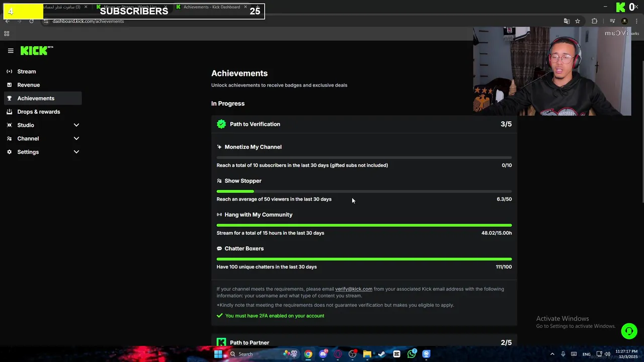
Task: Click the microphone tray icon
Action: pyautogui.click(x=563, y=354)
